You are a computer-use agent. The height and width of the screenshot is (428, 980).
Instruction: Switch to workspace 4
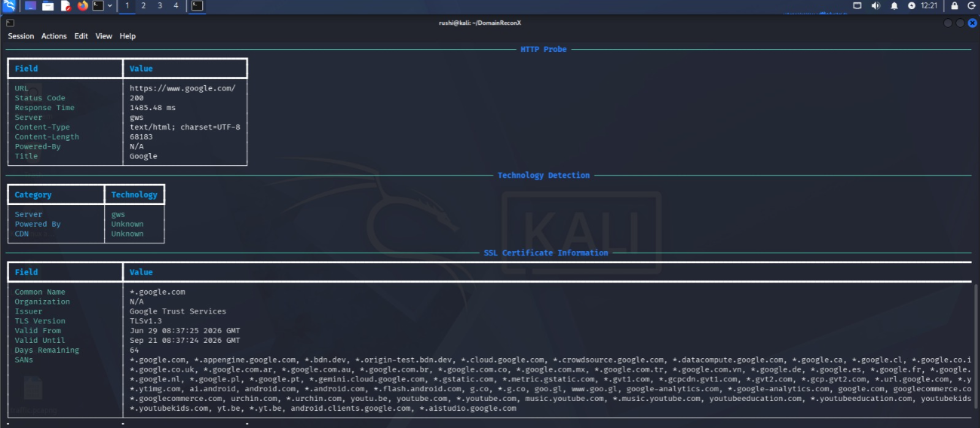click(176, 6)
